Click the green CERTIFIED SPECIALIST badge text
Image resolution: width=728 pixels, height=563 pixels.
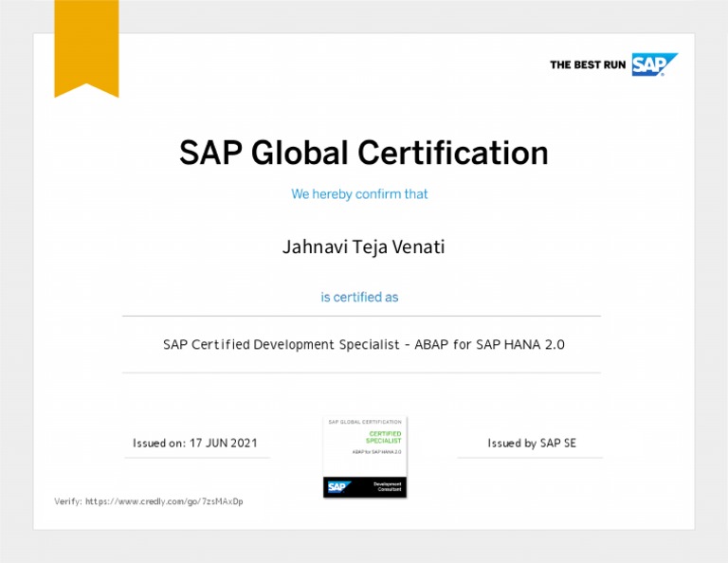pyautogui.click(x=383, y=437)
